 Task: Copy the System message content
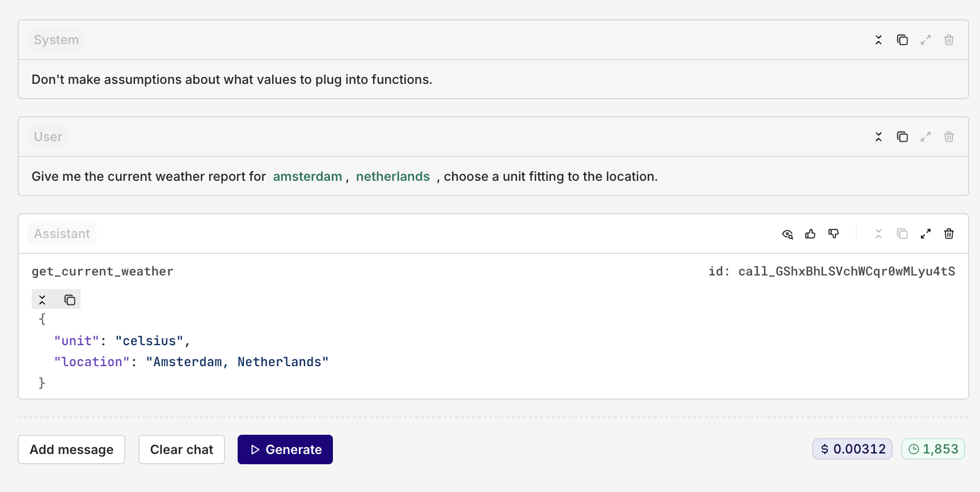902,40
